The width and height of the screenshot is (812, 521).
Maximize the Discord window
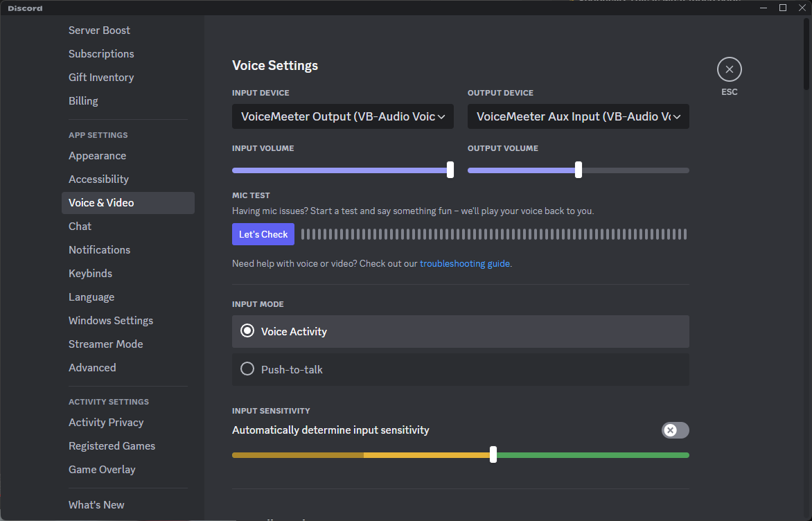click(x=783, y=8)
